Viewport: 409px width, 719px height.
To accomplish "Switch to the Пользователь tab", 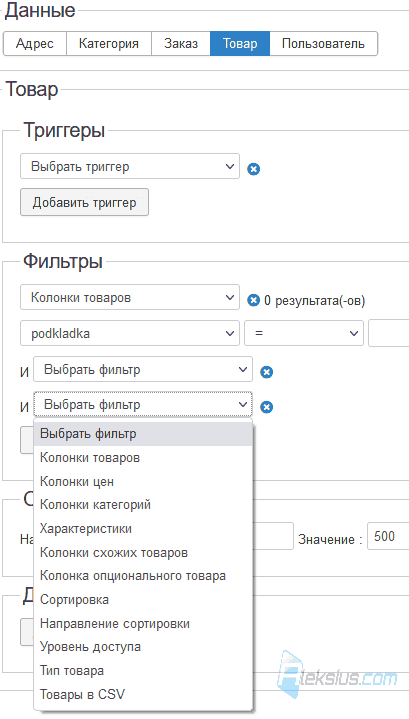I will [x=323, y=44].
